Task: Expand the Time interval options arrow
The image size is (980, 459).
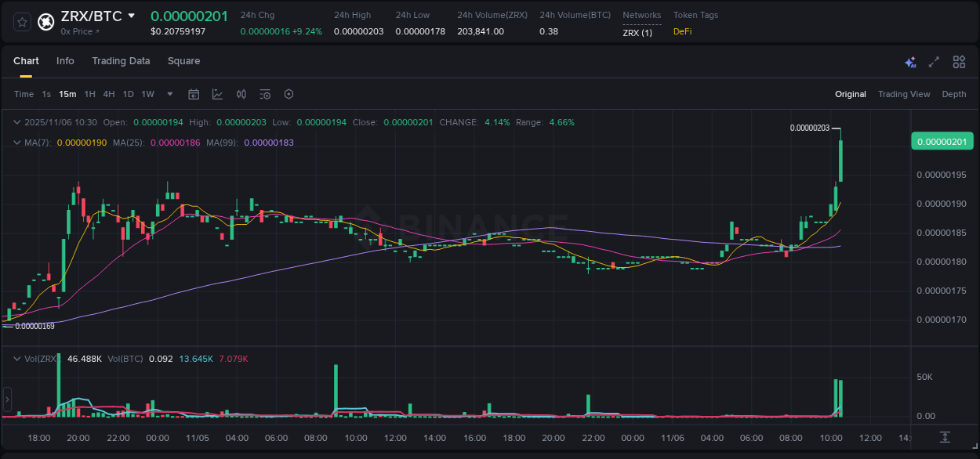Action: [x=169, y=94]
